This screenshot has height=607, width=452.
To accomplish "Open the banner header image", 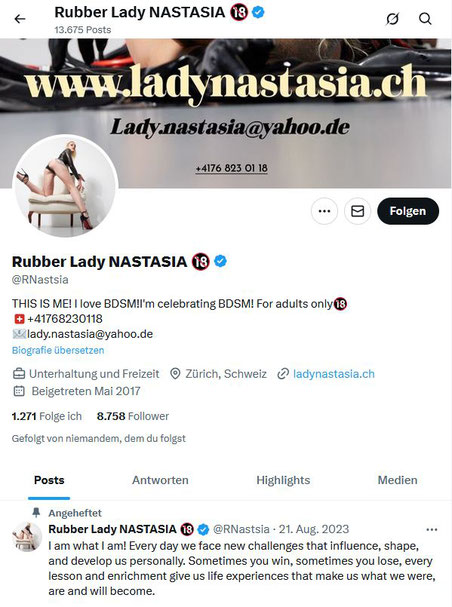I will (x=226, y=113).
